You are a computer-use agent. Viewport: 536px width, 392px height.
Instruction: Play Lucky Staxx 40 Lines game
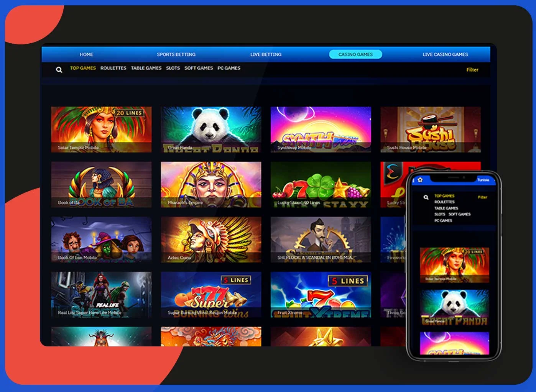click(x=321, y=185)
